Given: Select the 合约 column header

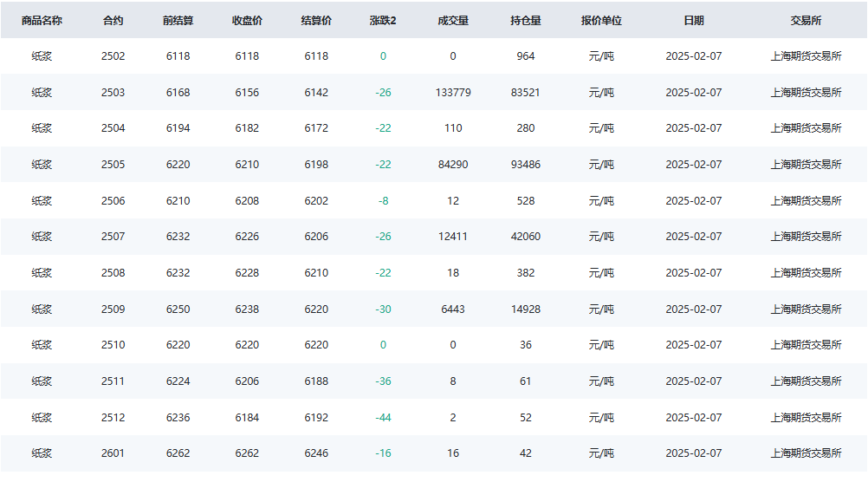Looking at the screenshot, I should (113, 21).
